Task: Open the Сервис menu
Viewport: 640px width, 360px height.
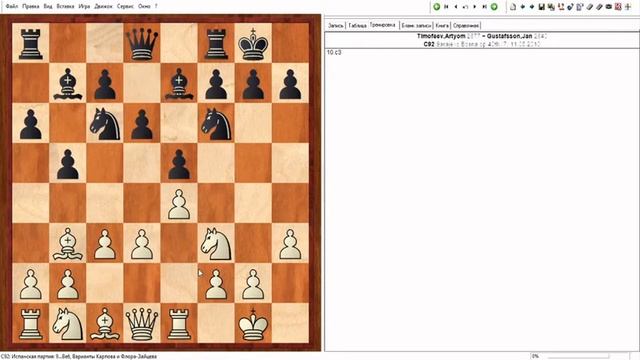Action: point(125,7)
